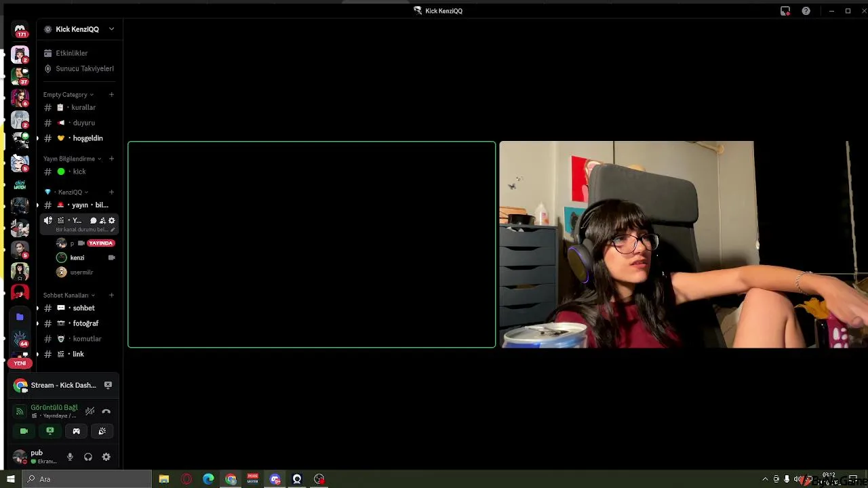The height and width of the screenshot is (488, 868).
Task: Open chat for the active voice channel
Action: 94,220
